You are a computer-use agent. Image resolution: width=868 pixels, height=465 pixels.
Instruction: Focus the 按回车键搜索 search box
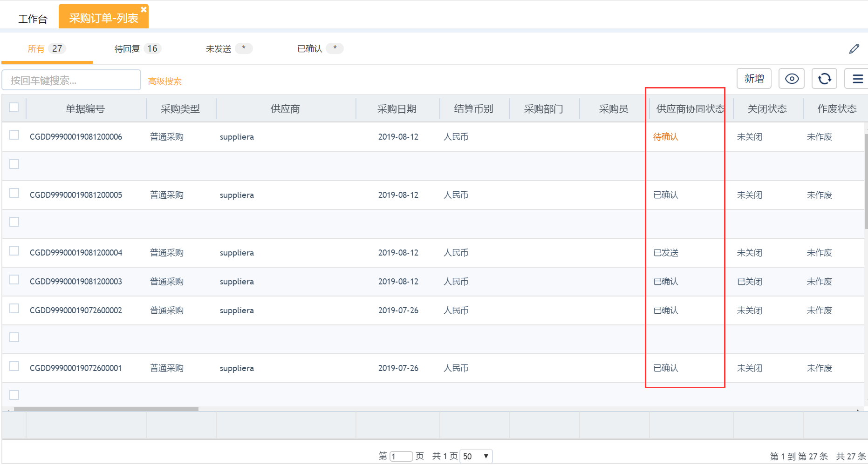click(71, 80)
